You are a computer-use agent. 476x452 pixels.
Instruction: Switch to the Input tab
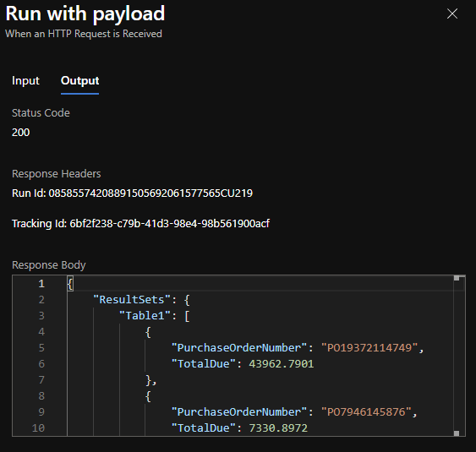pyautogui.click(x=25, y=81)
